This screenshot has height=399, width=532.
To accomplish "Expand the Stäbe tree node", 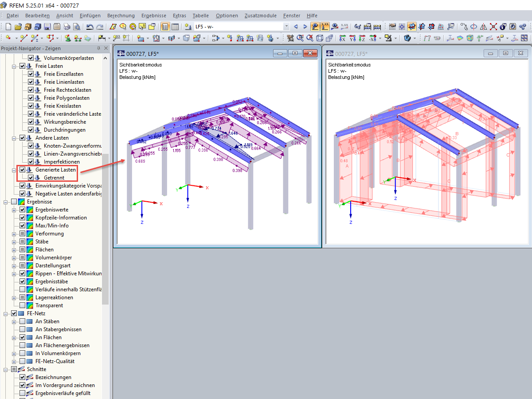I will point(14,242).
